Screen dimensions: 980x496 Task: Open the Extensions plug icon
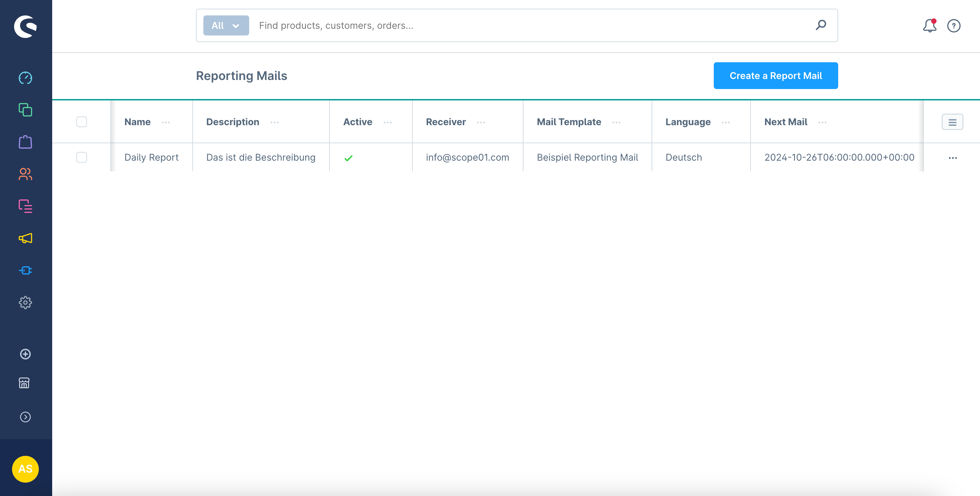(25, 271)
